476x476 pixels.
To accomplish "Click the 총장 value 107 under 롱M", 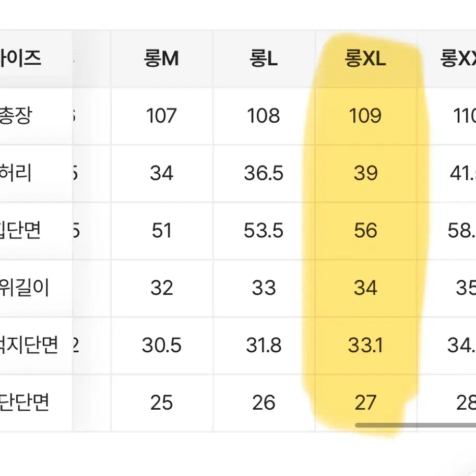I will [x=161, y=116].
